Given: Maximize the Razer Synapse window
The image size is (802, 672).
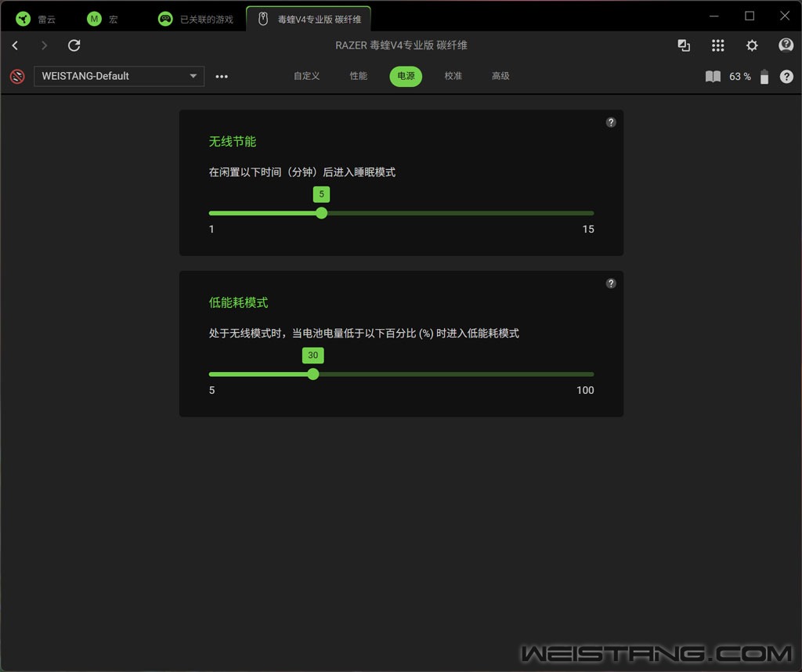Looking at the screenshot, I should [750, 16].
